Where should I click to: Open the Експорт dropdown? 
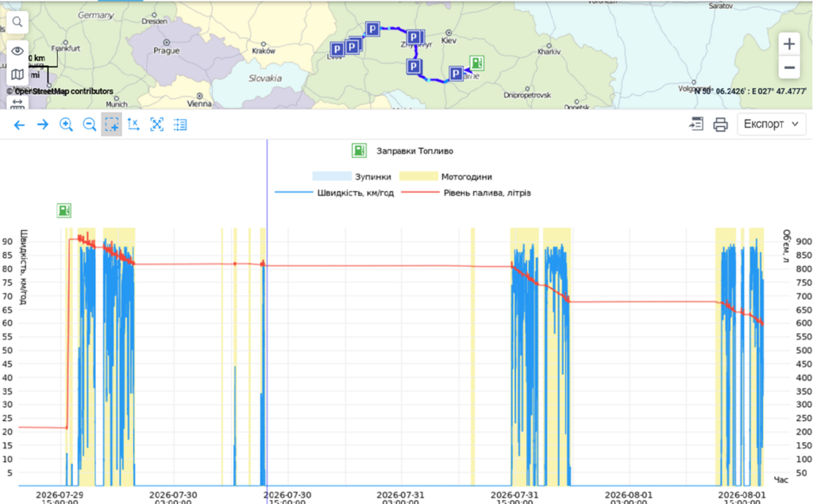tap(771, 125)
